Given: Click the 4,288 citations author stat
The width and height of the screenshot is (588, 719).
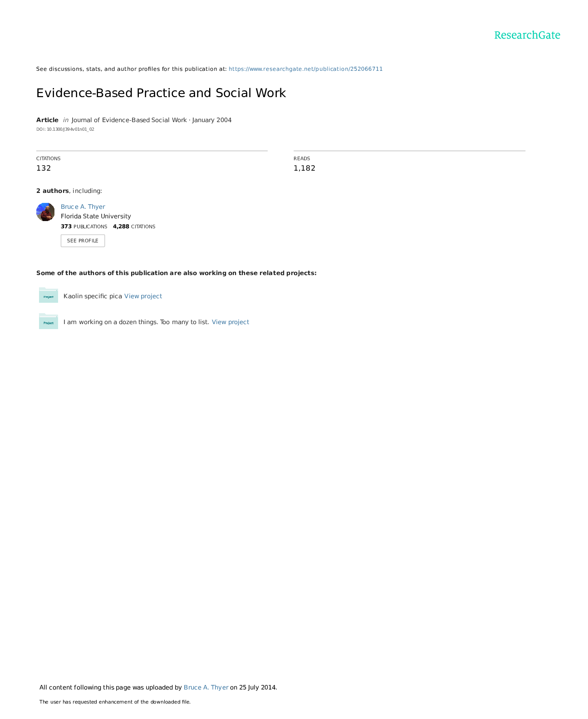Looking at the screenshot, I should [134, 227].
